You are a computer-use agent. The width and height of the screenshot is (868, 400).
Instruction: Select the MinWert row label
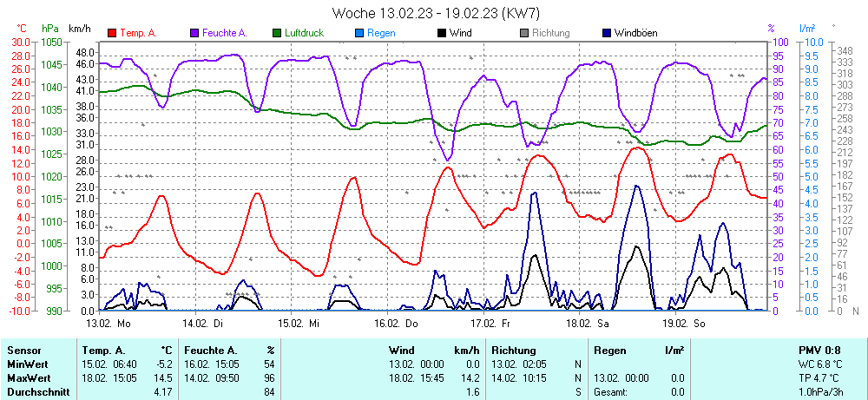(x=30, y=364)
